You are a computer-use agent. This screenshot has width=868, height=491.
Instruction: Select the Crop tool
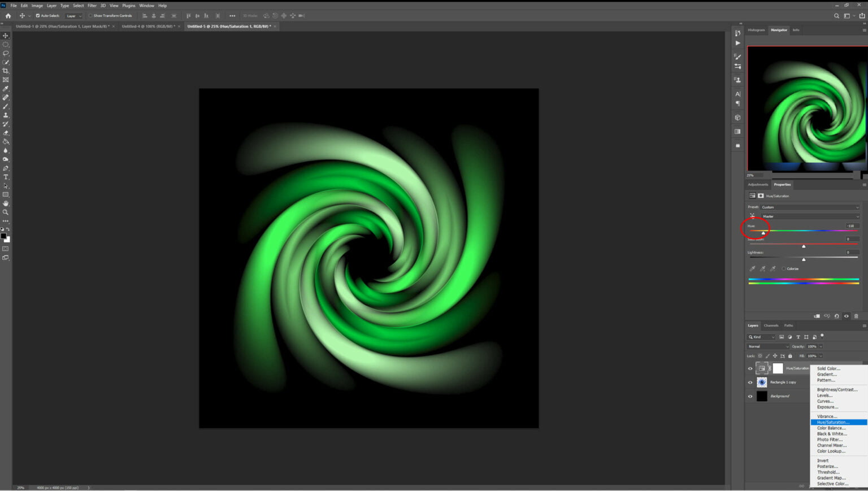click(x=6, y=71)
